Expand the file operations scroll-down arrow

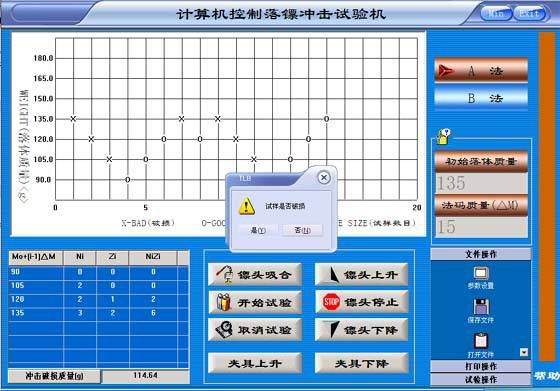coord(524,352)
